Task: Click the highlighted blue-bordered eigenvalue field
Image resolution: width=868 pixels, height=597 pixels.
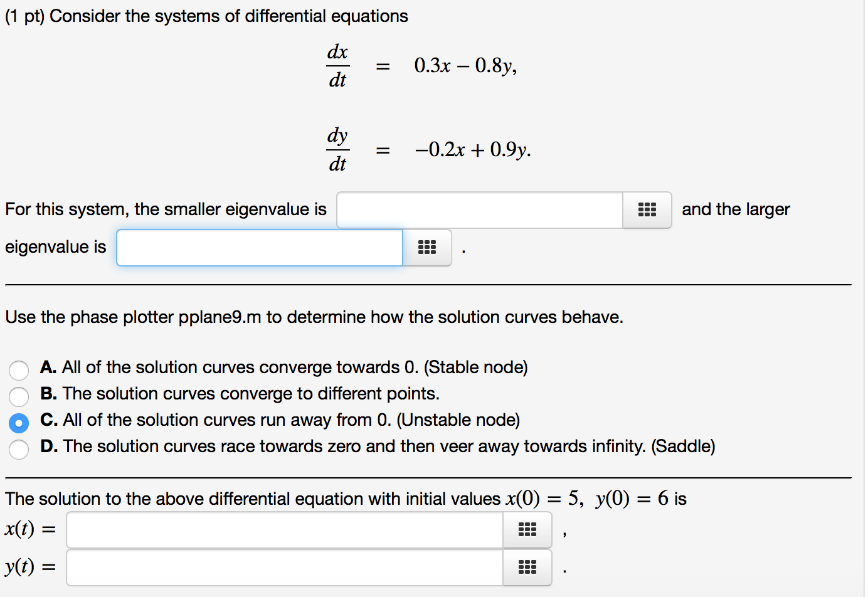Action: (259, 247)
